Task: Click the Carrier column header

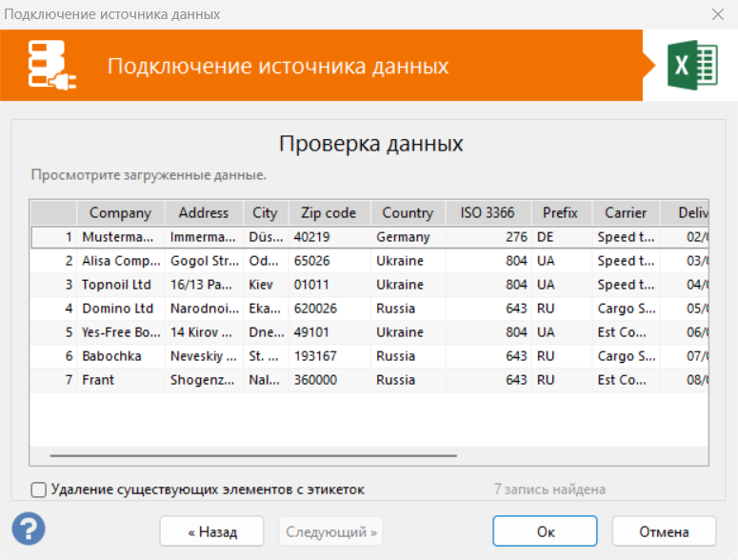Action: tap(626, 212)
